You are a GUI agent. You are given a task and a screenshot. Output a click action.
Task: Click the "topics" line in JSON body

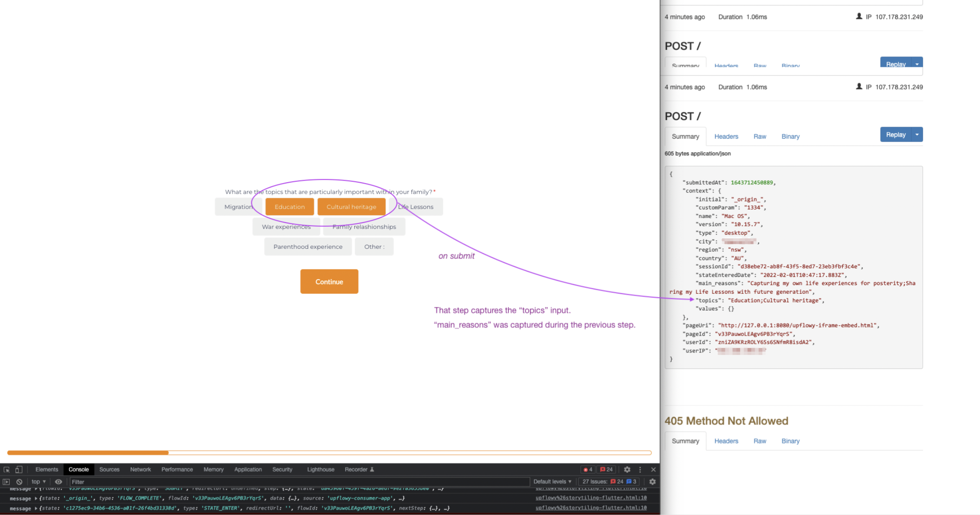[760, 300]
